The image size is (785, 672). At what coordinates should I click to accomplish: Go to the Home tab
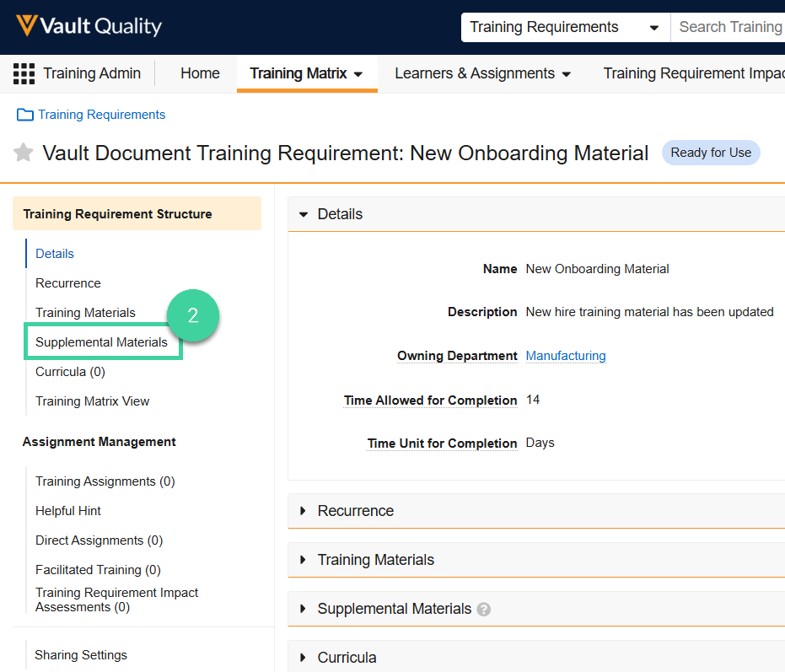201,73
